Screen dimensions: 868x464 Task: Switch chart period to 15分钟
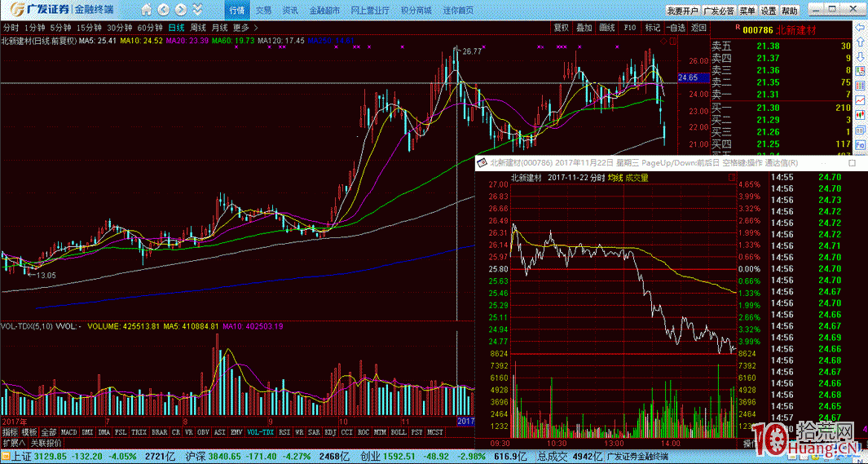[x=89, y=28]
